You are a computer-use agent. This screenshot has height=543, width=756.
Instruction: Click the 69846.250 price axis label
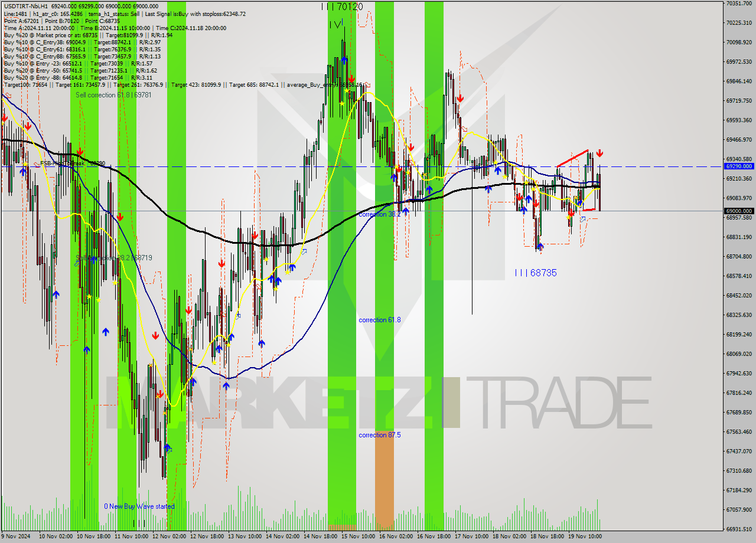(x=739, y=81)
